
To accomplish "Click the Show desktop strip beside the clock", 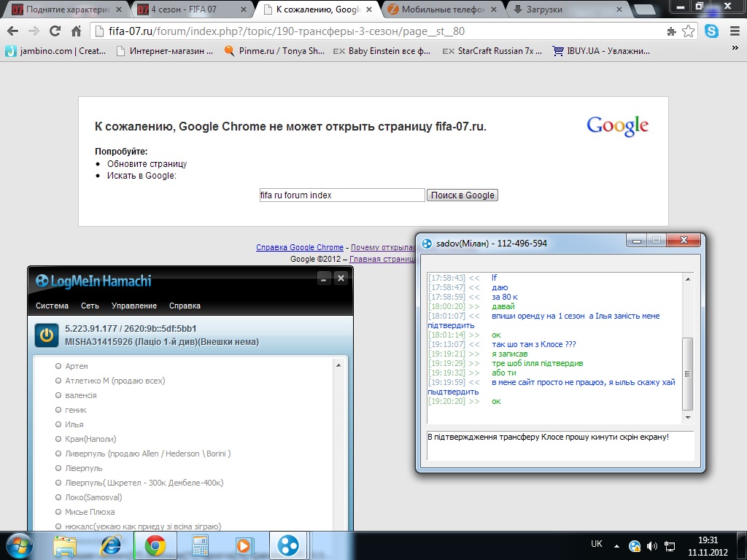I will (743, 546).
